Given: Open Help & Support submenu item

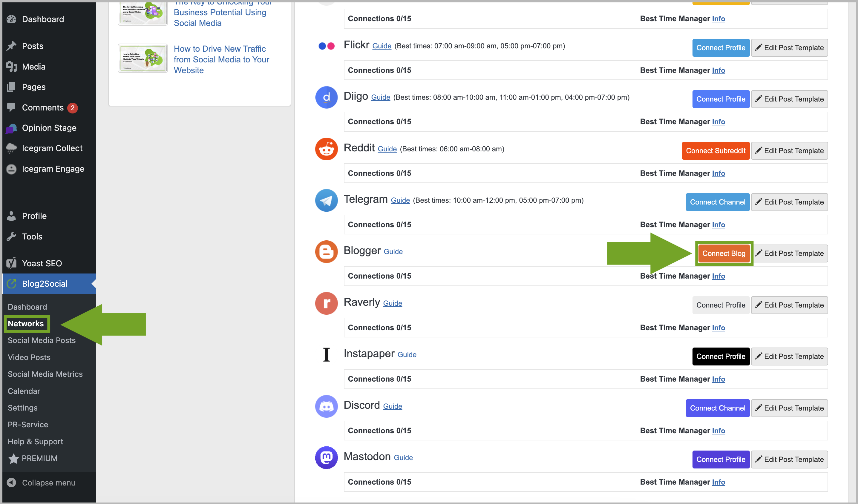Looking at the screenshot, I should click(x=36, y=441).
